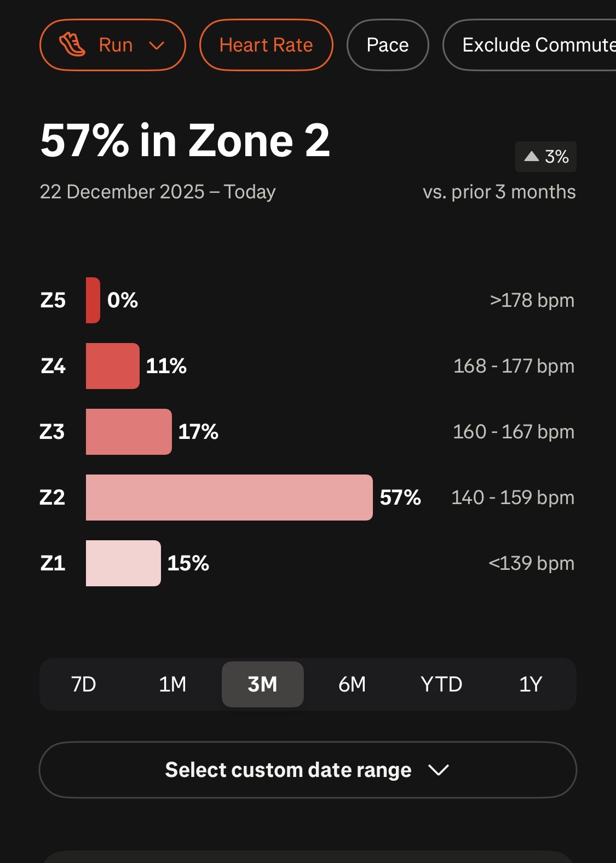Tap the Z5 zone red bar
Screen dimensions: 616x863
point(93,300)
